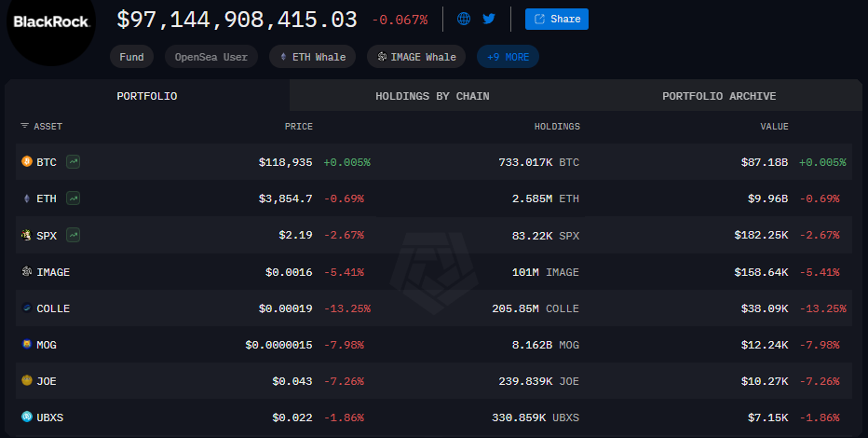The width and height of the screenshot is (868, 438).
Task: Click the IMAGE price $0.0016
Action: pos(289,272)
